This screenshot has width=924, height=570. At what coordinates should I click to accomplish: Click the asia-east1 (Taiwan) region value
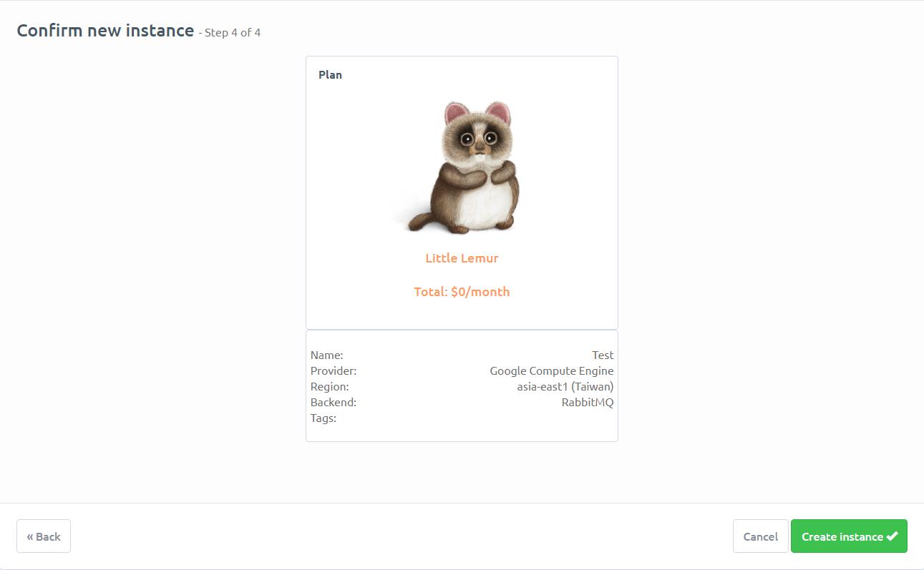point(565,386)
